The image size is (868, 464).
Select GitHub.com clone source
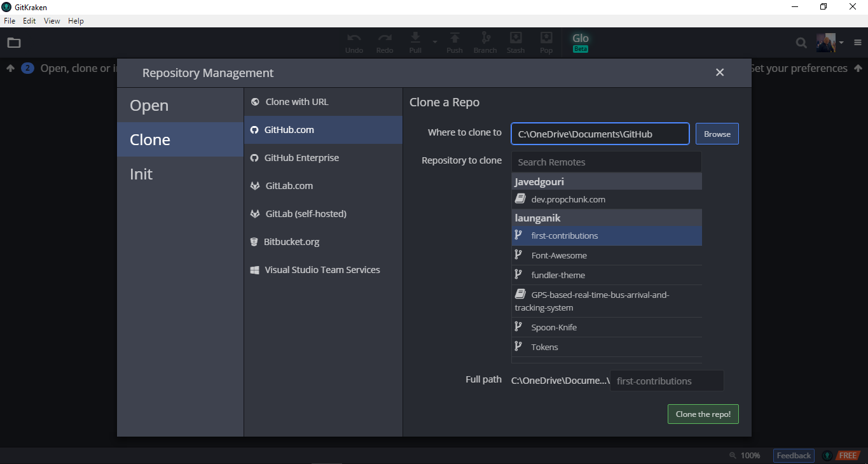323,130
